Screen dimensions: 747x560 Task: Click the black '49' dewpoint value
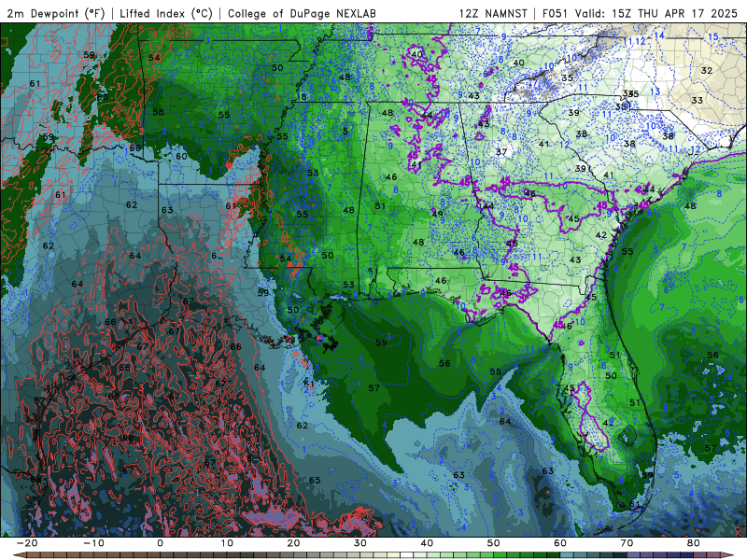[x=438, y=215]
